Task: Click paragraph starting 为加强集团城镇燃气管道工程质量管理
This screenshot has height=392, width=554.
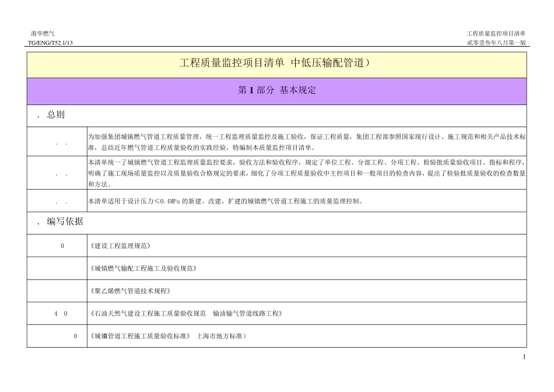Action: point(307,142)
